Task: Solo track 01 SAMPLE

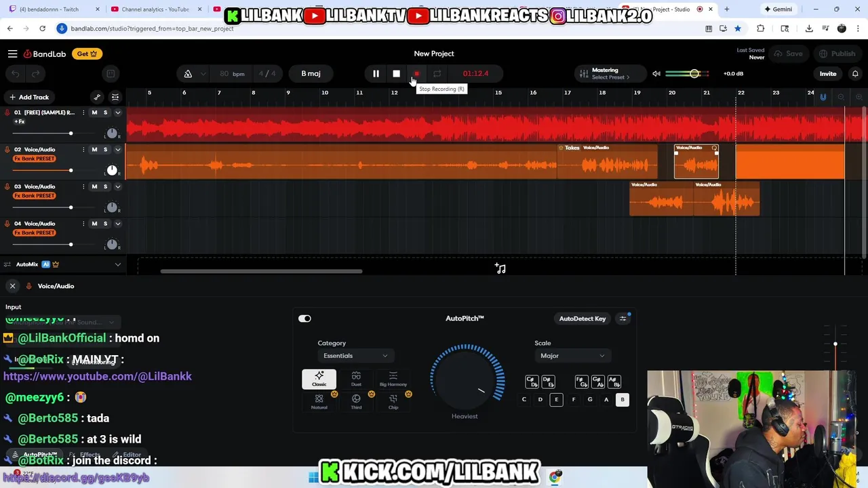Action: coord(105,113)
